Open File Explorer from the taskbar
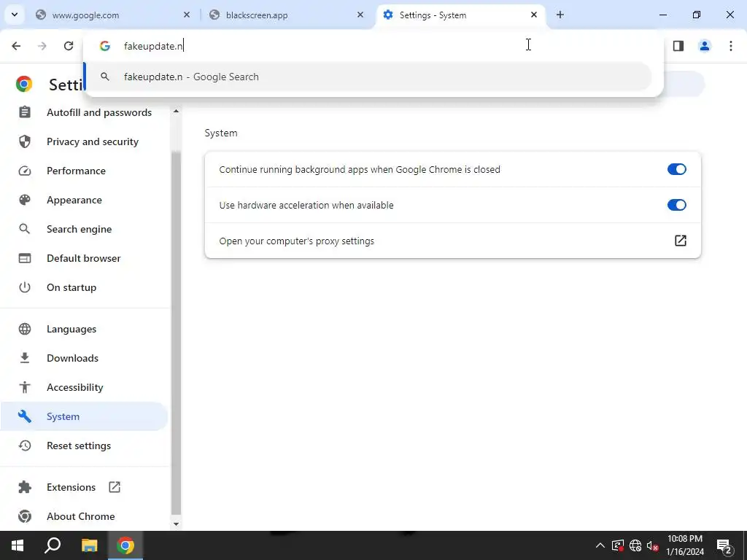The width and height of the screenshot is (747, 560). [89, 545]
